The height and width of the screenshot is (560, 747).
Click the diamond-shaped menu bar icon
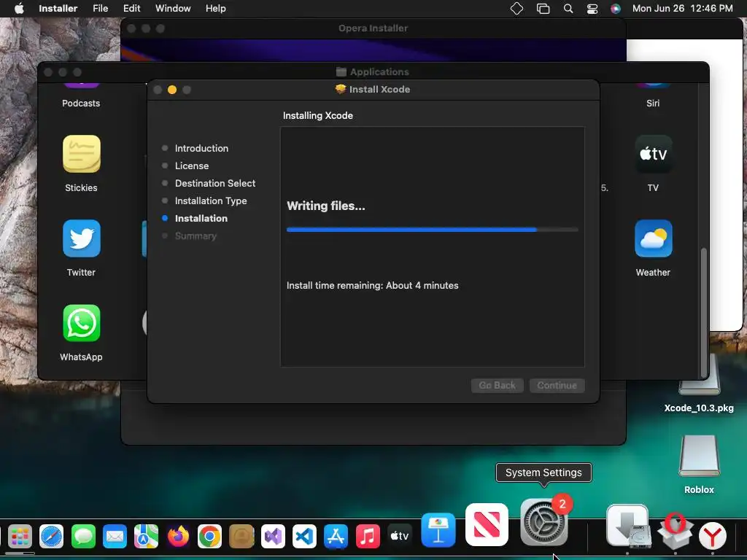coord(517,9)
